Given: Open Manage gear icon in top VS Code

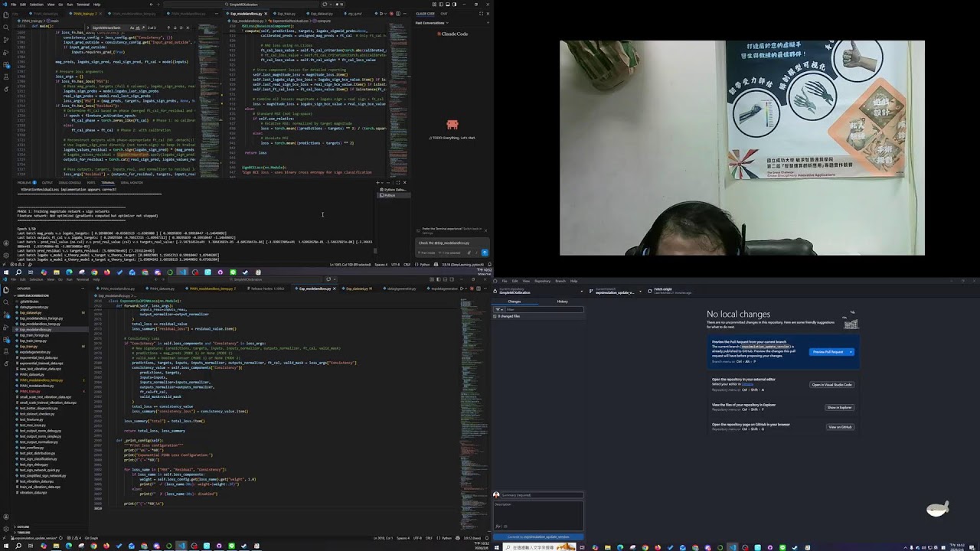Looking at the screenshot, I should tap(6, 255).
